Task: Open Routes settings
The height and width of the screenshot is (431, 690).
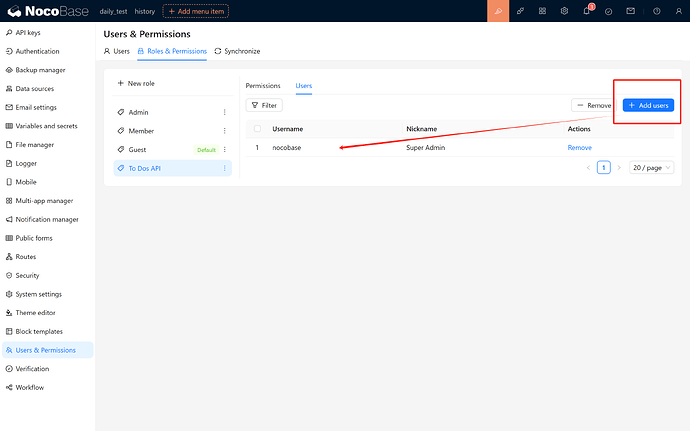Action: coord(48,257)
